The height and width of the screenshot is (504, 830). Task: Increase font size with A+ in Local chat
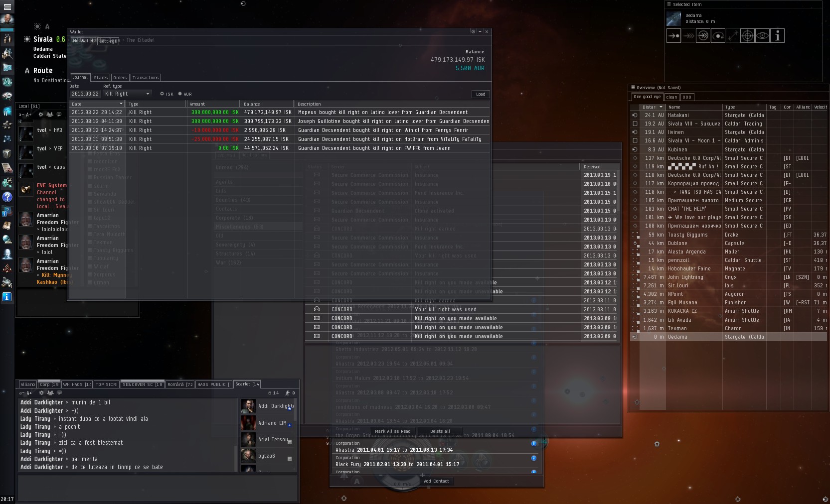29,115
